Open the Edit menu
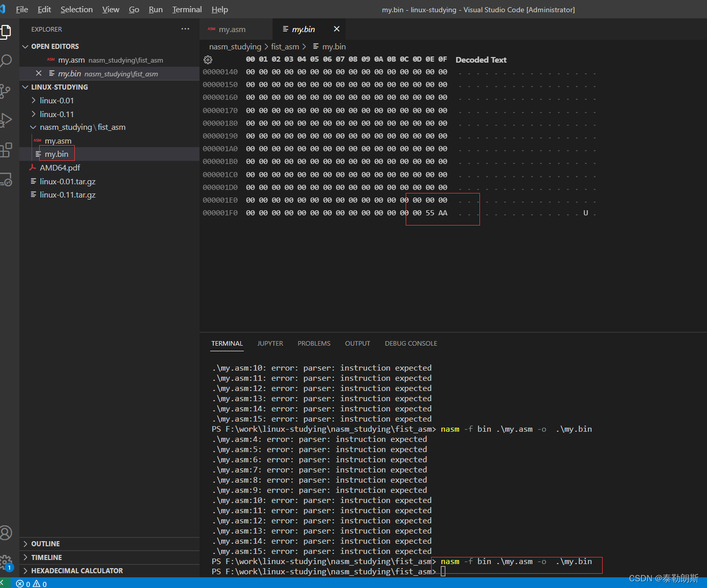The height and width of the screenshot is (588, 707). click(x=44, y=9)
